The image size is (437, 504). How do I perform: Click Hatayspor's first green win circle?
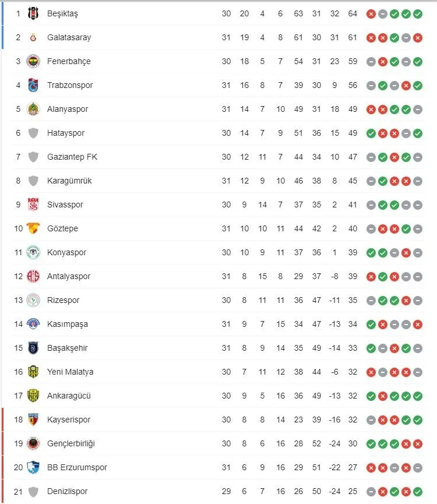pyautogui.click(x=370, y=133)
